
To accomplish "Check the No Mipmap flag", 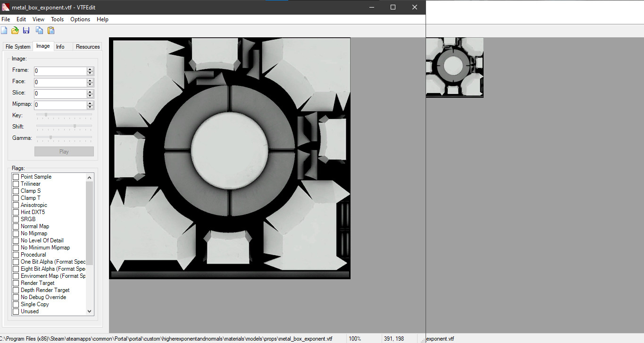I will coord(16,233).
